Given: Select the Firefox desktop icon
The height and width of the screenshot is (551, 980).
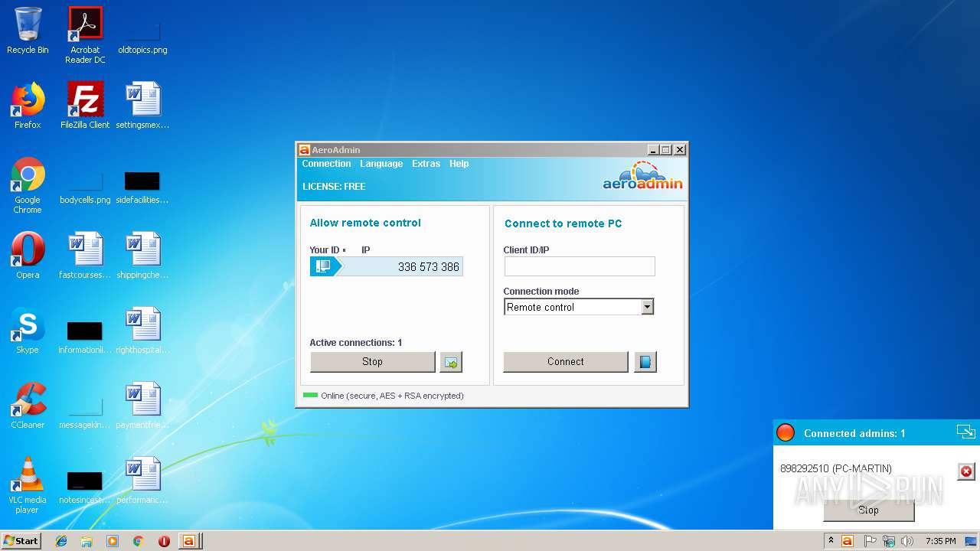Looking at the screenshot, I should coord(28,106).
